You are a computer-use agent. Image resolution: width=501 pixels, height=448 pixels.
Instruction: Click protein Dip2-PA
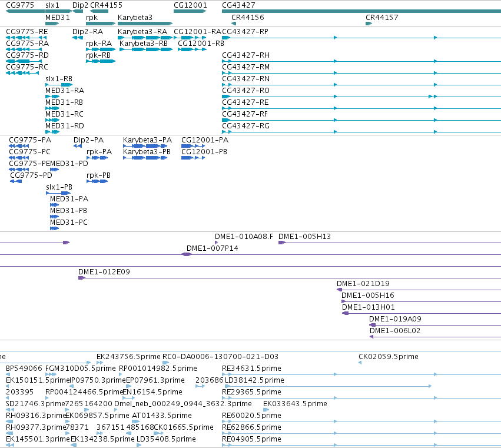click(x=89, y=140)
